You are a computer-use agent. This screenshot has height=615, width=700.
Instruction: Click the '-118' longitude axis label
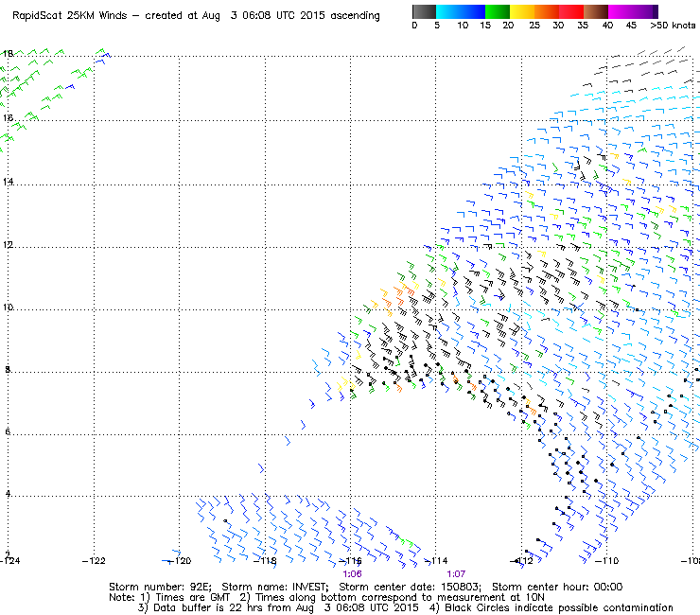265,561
